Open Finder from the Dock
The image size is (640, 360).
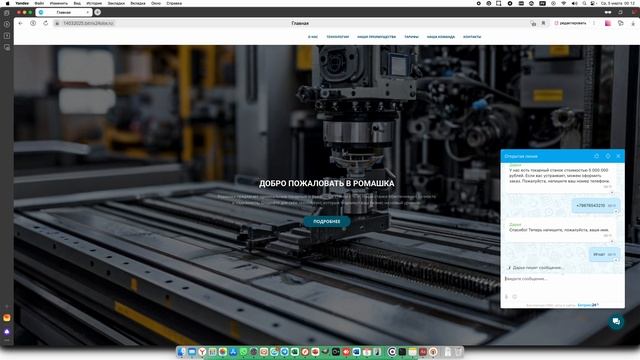[x=182, y=351]
